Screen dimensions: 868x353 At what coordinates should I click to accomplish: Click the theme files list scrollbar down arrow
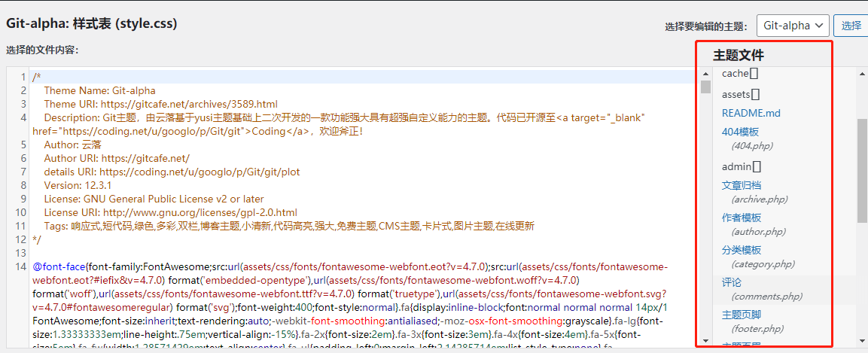(862, 340)
